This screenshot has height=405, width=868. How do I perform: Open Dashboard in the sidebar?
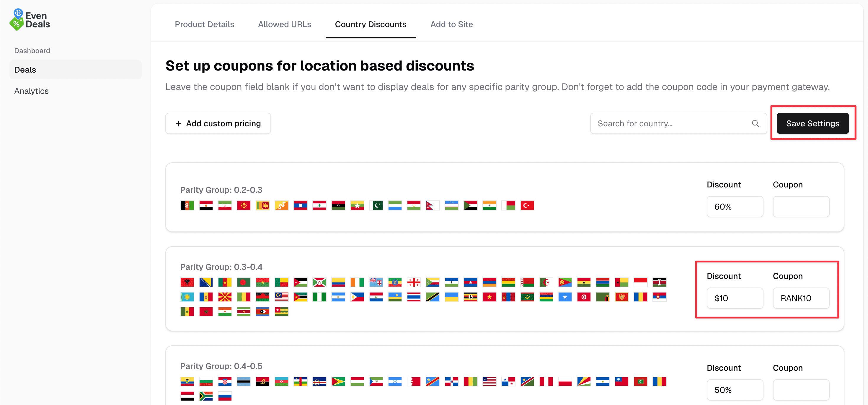pos(32,50)
